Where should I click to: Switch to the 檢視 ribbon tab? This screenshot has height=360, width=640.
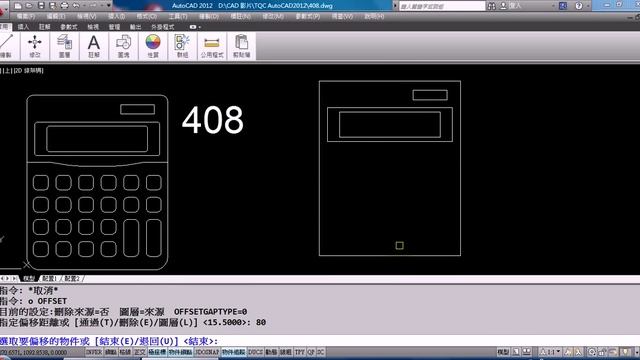point(93,27)
